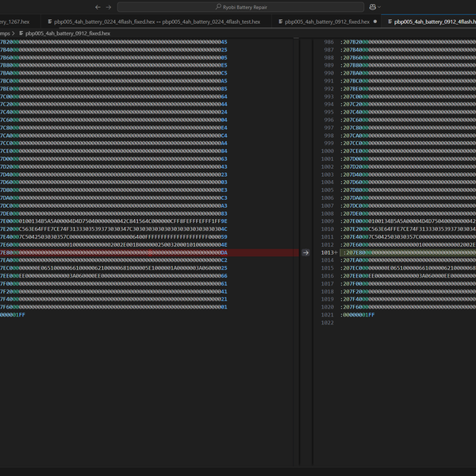Click left pane 7E40 line ending 000059

click(x=113, y=236)
